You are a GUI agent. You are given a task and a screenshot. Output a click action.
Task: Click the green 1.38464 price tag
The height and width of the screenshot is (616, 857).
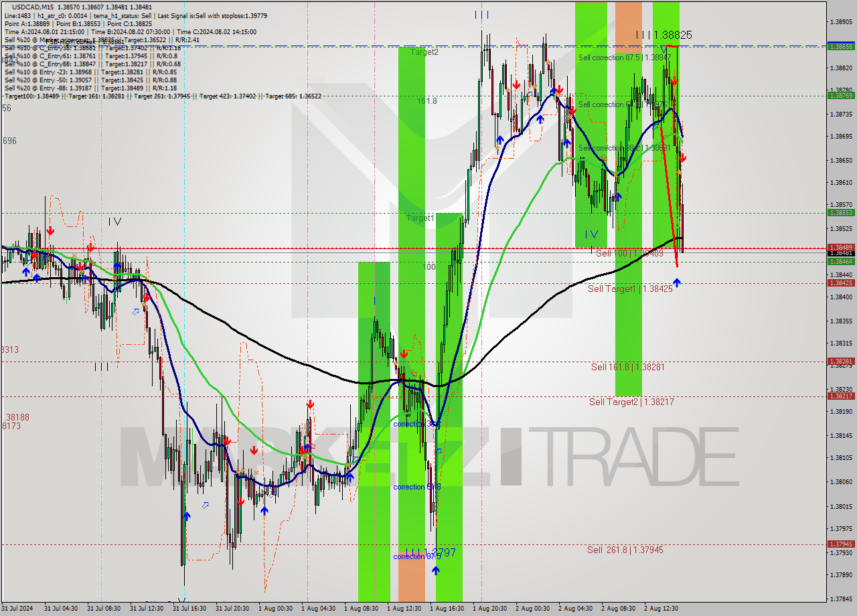[841, 262]
